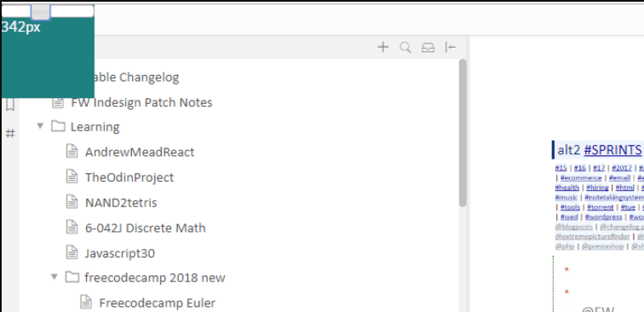644x312 pixels.
Task: Click the #ecommerce tag link
Action: tap(581, 178)
